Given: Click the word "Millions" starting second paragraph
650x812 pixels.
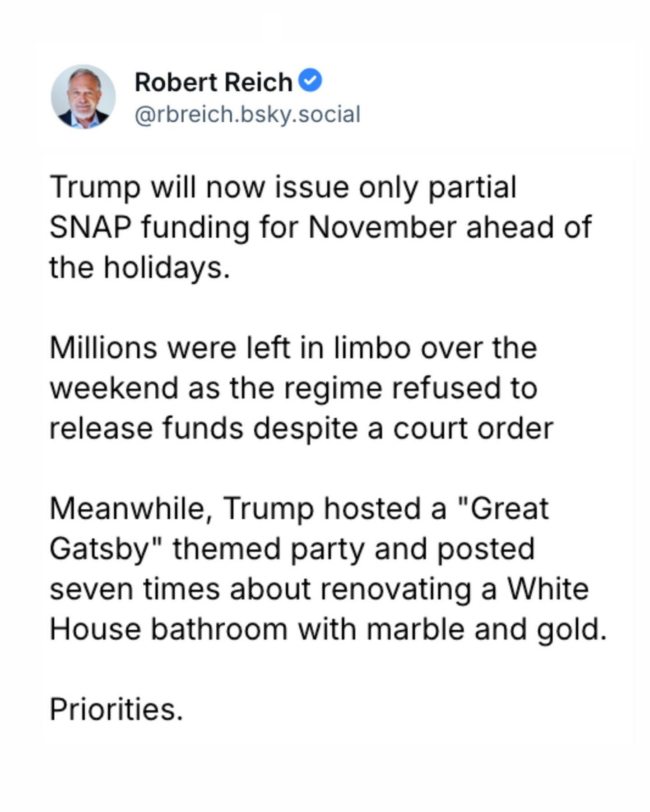Looking at the screenshot, I should (103, 348).
